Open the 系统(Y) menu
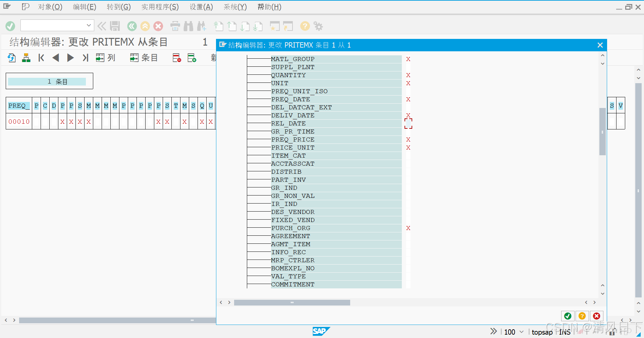 point(235,7)
